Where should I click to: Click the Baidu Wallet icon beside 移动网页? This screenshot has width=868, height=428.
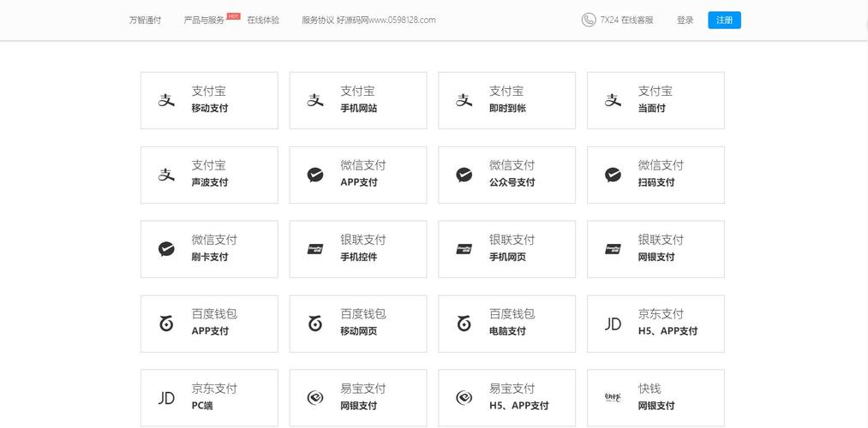coord(315,324)
